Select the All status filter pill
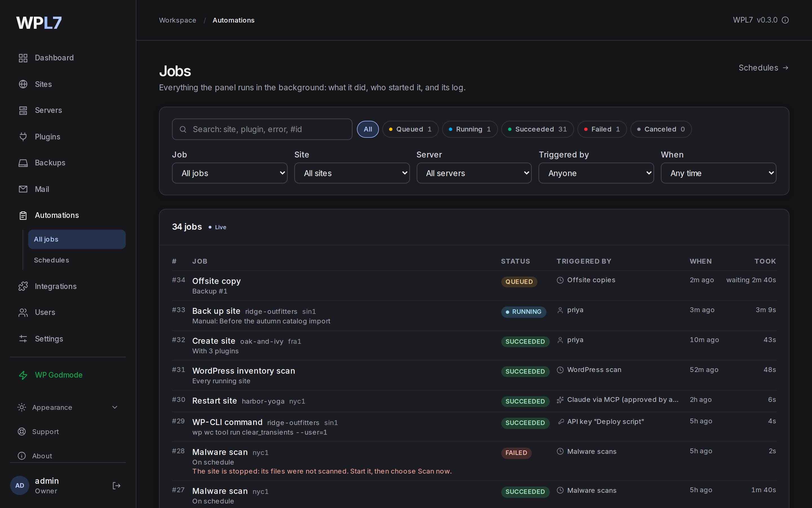This screenshot has width=812, height=508. tap(368, 129)
